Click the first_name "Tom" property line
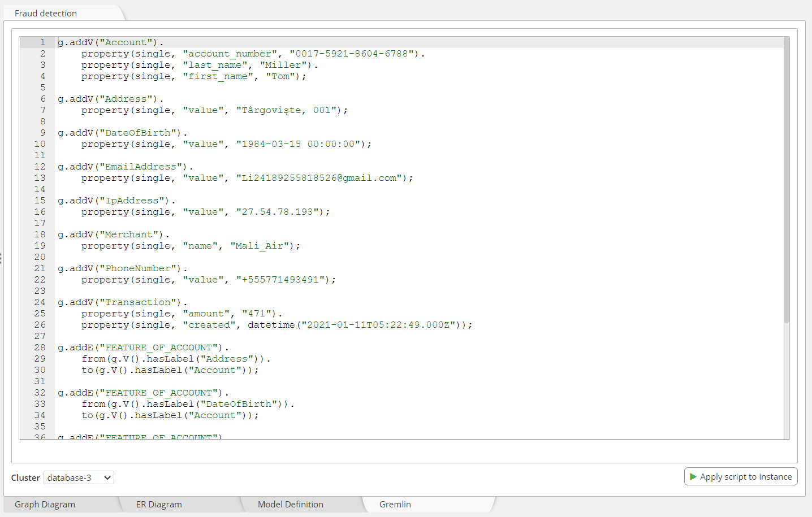The width and height of the screenshot is (812, 517). click(193, 76)
